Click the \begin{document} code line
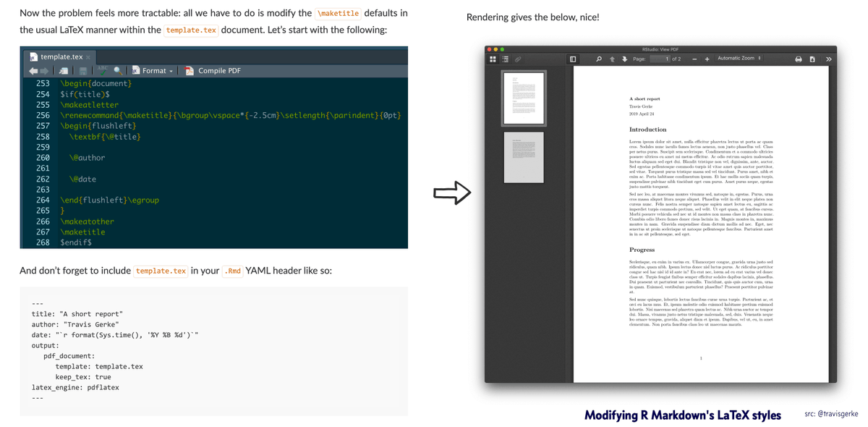Screen dimensions: 868x427 (x=96, y=83)
